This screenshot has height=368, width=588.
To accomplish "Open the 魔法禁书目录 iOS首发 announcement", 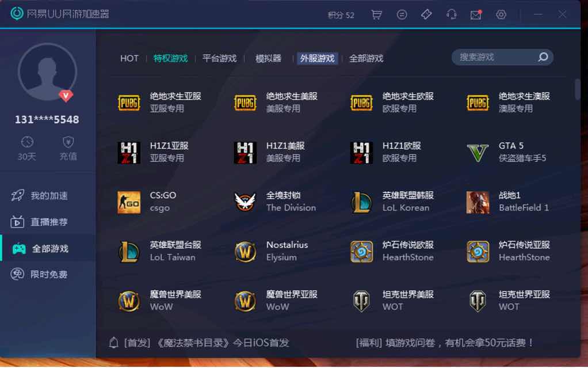I will coord(207,343).
